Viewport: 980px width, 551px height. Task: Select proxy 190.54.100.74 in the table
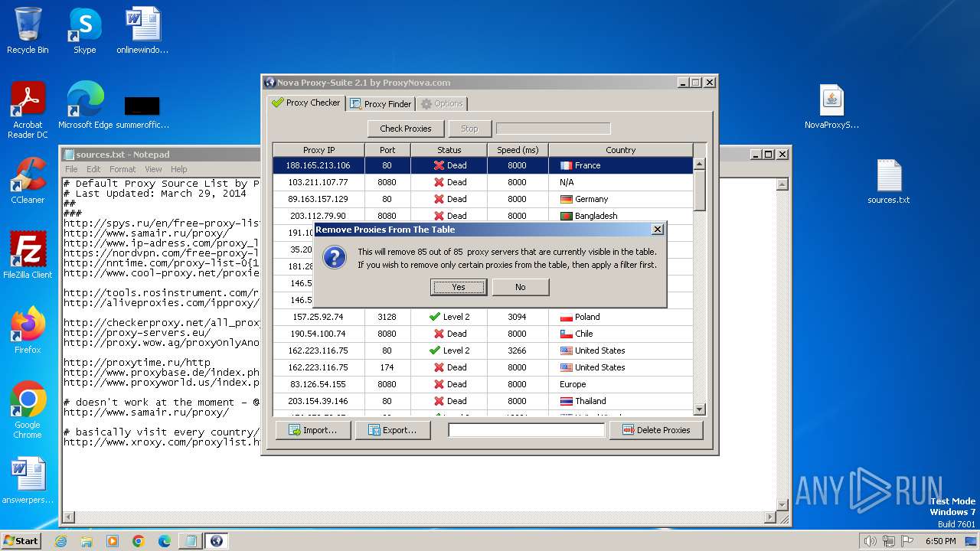[x=483, y=334]
